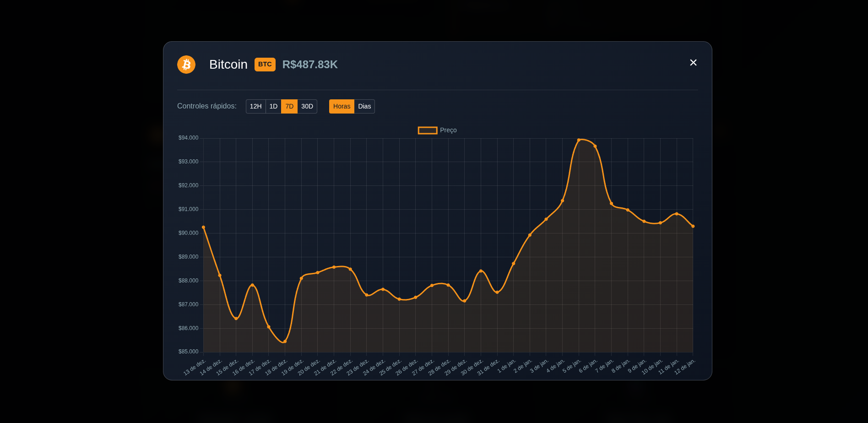This screenshot has height=423, width=868.
Task: Click the data point on 30 de dez.
Action: (x=481, y=271)
